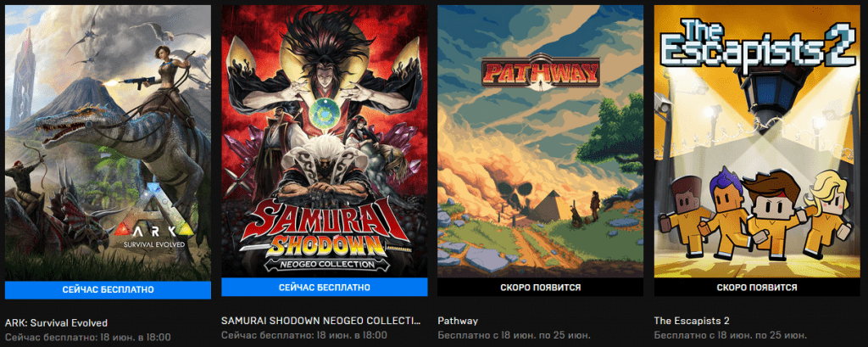Click the 'Скоро появится' banner under The Escapists 2

point(757,287)
